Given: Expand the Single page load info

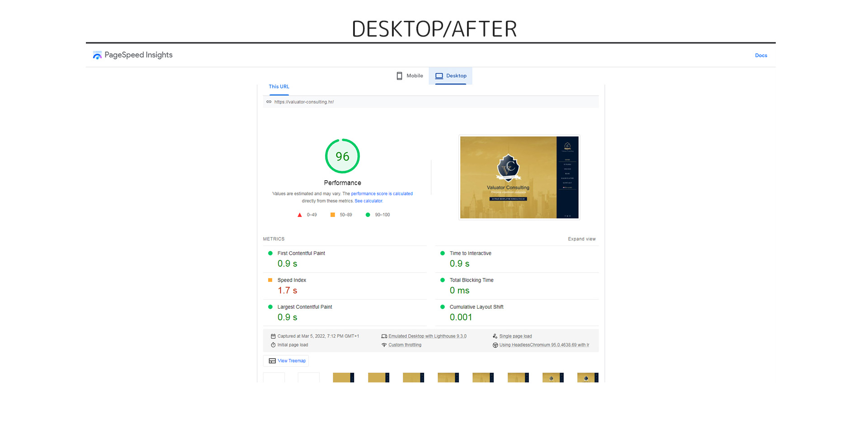Looking at the screenshot, I should click(x=515, y=336).
